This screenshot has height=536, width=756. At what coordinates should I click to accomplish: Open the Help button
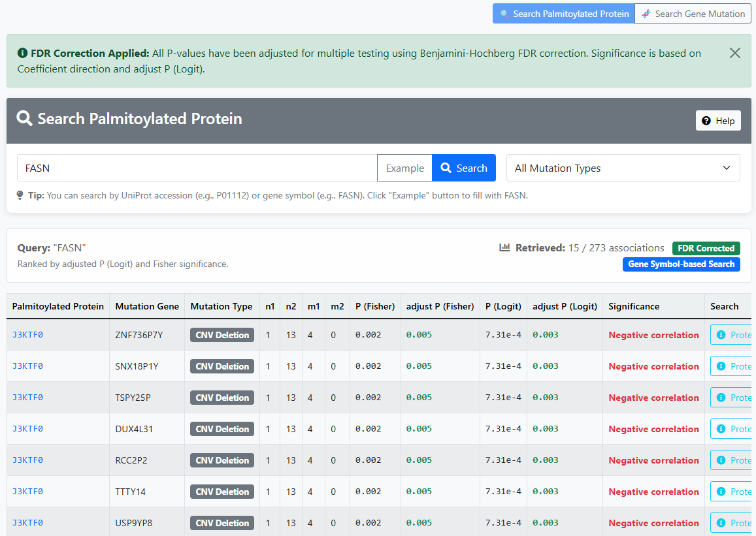[x=718, y=121]
